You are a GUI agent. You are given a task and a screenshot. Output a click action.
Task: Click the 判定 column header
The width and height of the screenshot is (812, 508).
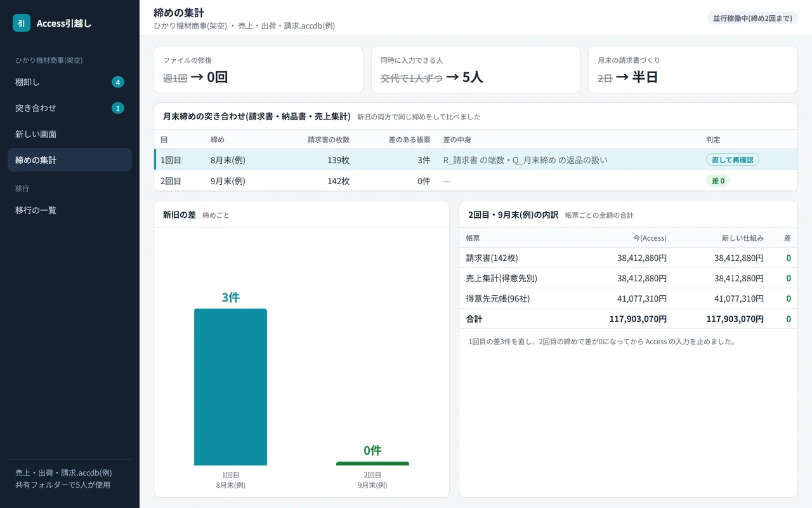coord(713,140)
